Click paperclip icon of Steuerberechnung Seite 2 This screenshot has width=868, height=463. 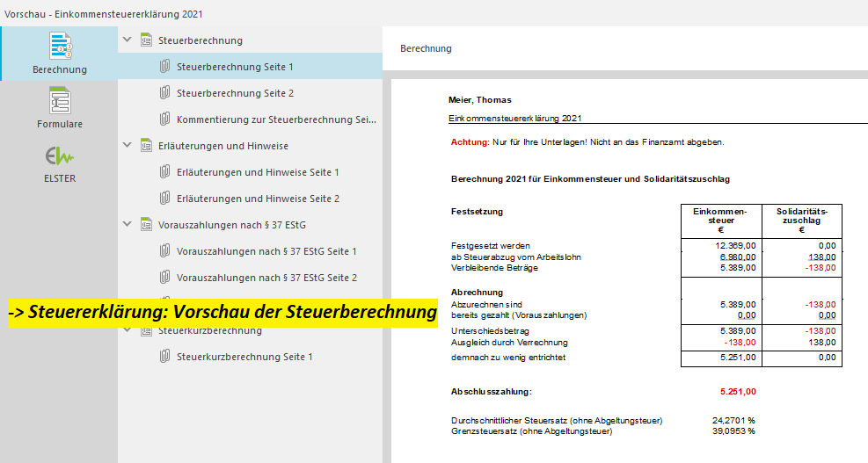[x=164, y=93]
